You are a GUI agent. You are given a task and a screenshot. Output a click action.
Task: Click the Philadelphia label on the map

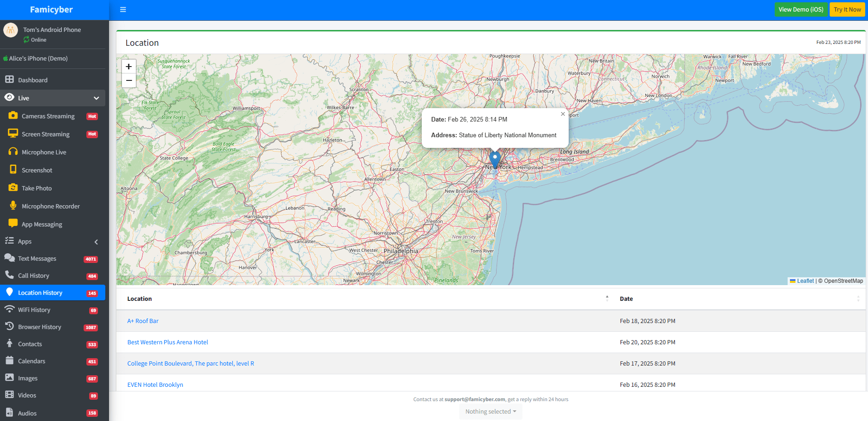[401, 251]
